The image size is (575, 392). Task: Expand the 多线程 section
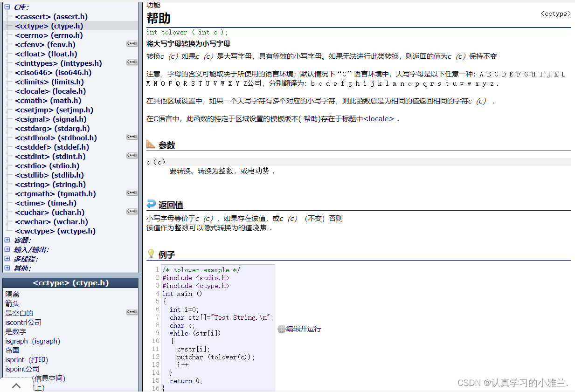click(7, 258)
